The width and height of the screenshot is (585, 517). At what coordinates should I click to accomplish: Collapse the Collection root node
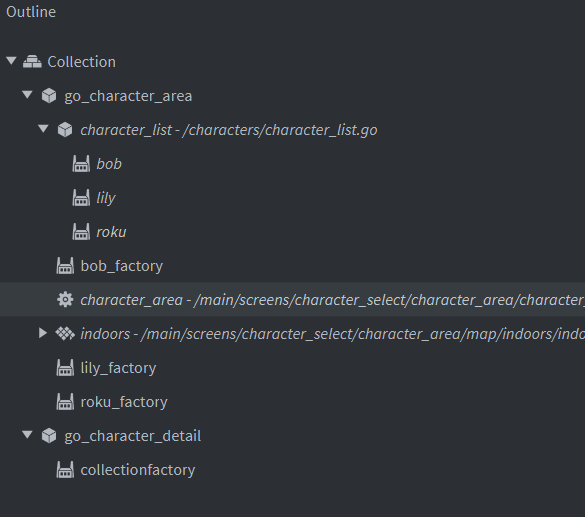click(11, 60)
